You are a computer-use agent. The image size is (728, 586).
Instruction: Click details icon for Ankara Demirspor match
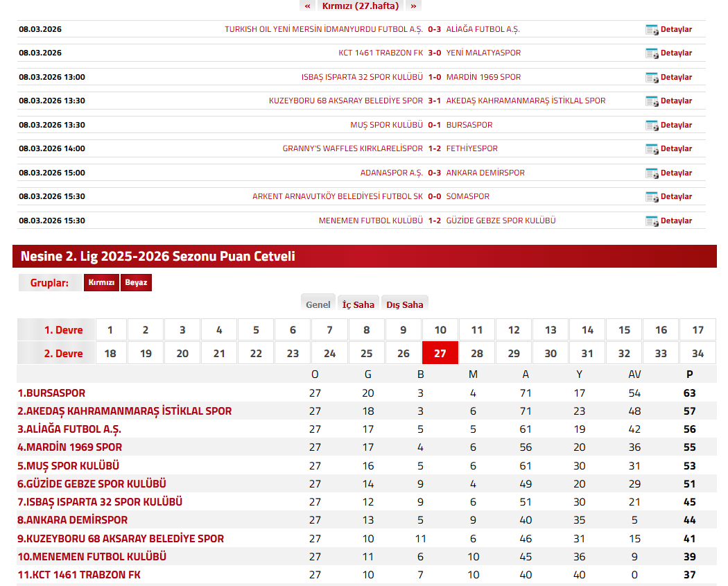(x=651, y=173)
